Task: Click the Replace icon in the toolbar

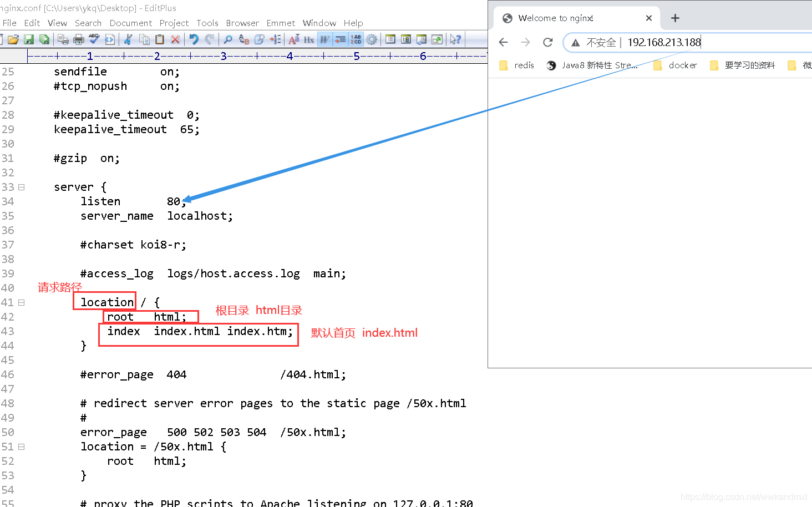Action: (244, 39)
